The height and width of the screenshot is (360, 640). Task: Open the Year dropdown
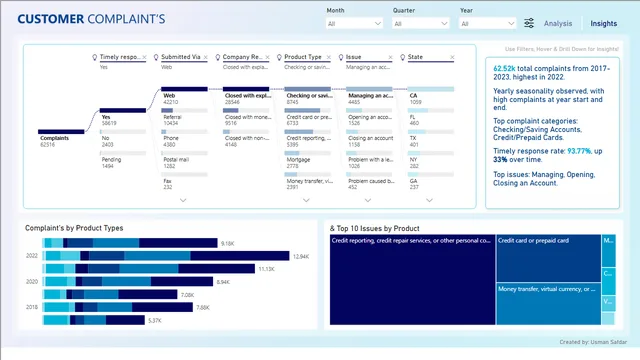487,24
